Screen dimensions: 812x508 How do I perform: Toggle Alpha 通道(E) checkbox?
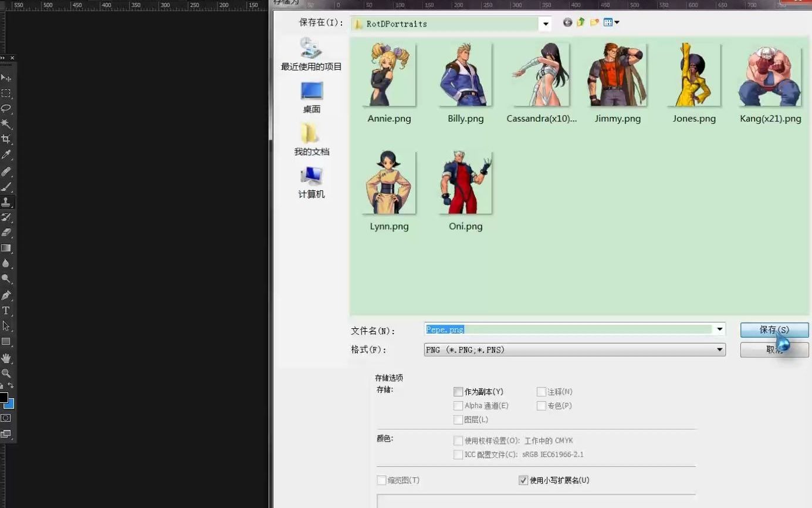click(458, 406)
